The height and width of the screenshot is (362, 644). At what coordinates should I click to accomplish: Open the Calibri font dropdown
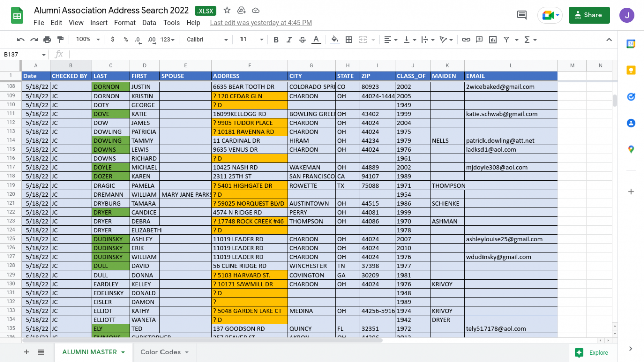point(207,40)
